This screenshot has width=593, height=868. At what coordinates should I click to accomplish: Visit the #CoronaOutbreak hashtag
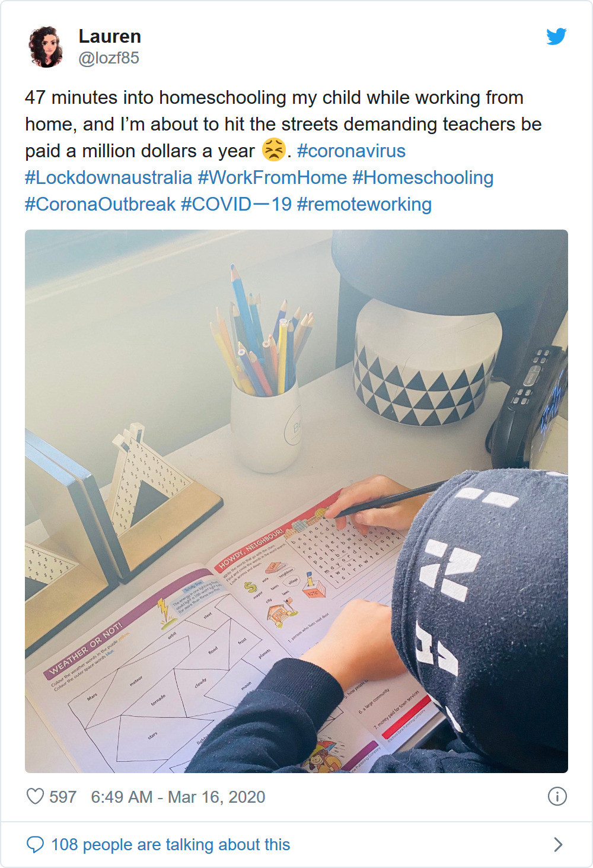pos(100,204)
